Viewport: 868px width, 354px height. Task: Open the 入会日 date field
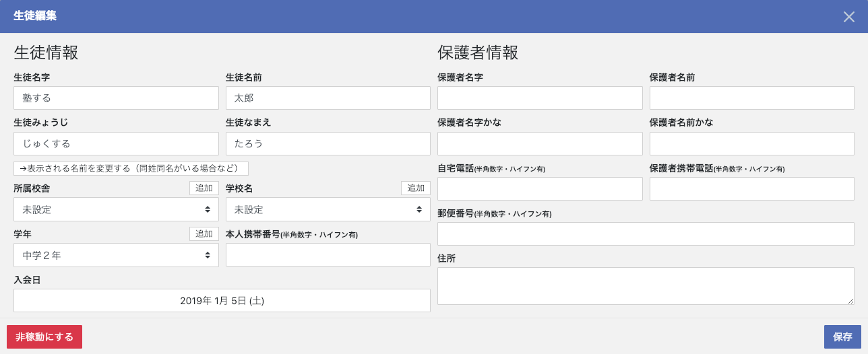222,301
